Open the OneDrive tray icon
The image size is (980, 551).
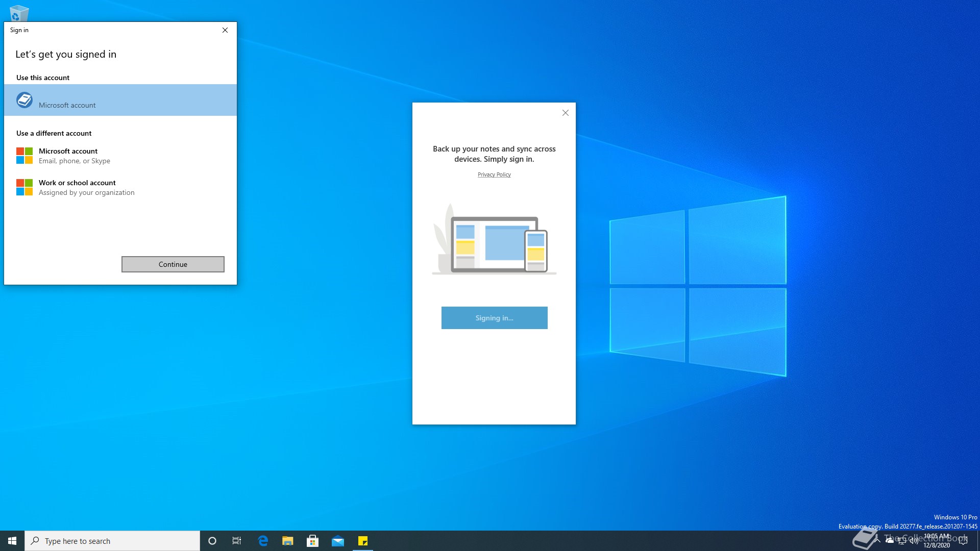click(890, 541)
